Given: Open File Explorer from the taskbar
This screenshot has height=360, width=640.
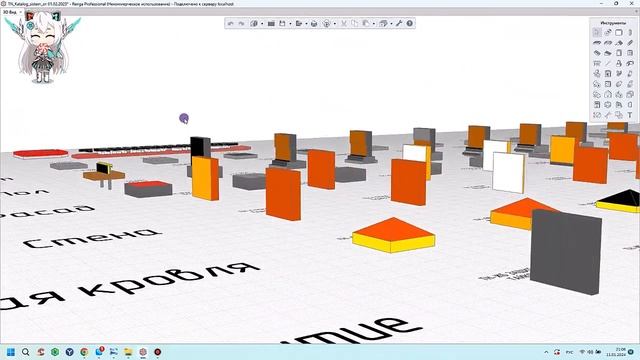Looking at the screenshot, I should [128, 352].
